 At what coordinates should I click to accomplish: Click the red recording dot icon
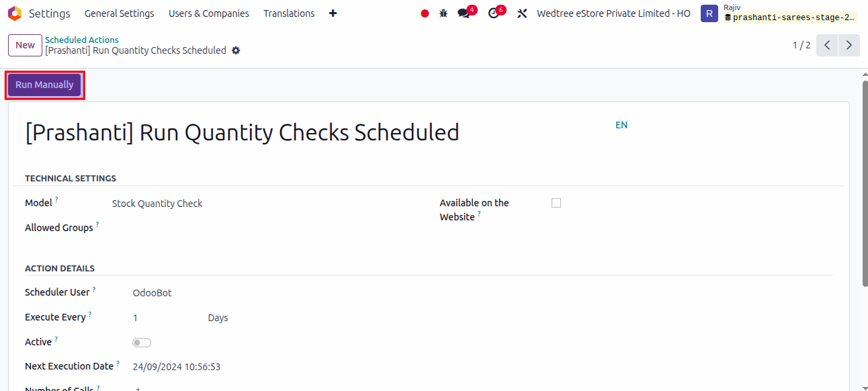point(425,13)
